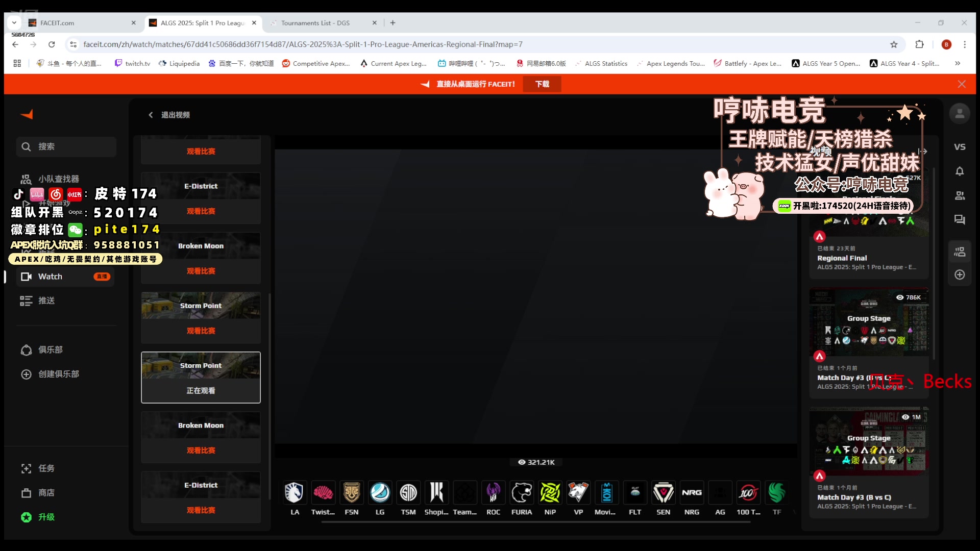
Task: Expand the hidden bookmarks chevron
Action: 958,63
